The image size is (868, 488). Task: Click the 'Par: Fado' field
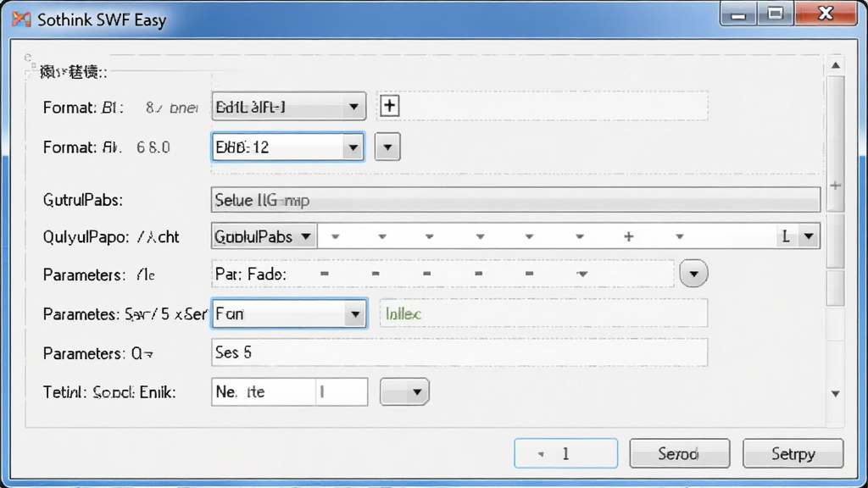click(x=442, y=274)
